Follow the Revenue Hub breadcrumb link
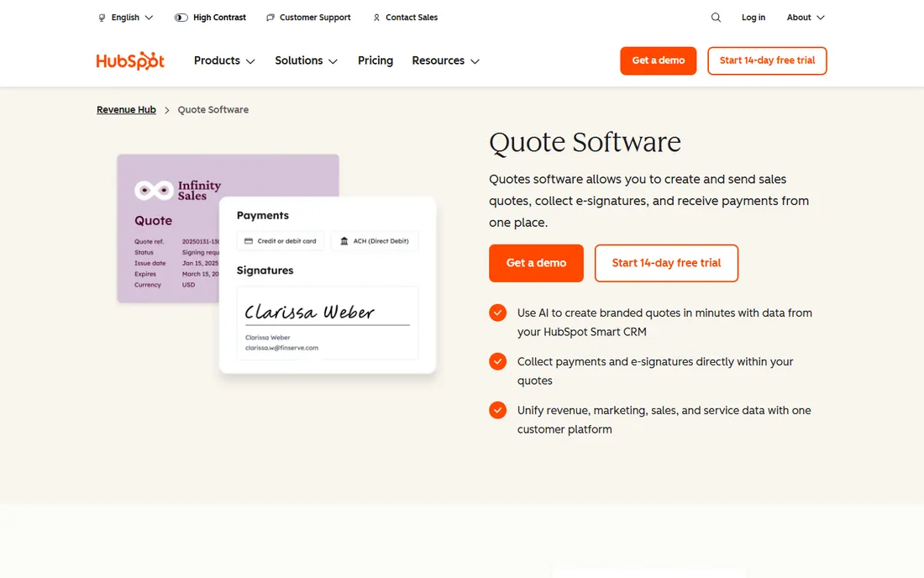This screenshot has height=578, width=924. (x=126, y=109)
